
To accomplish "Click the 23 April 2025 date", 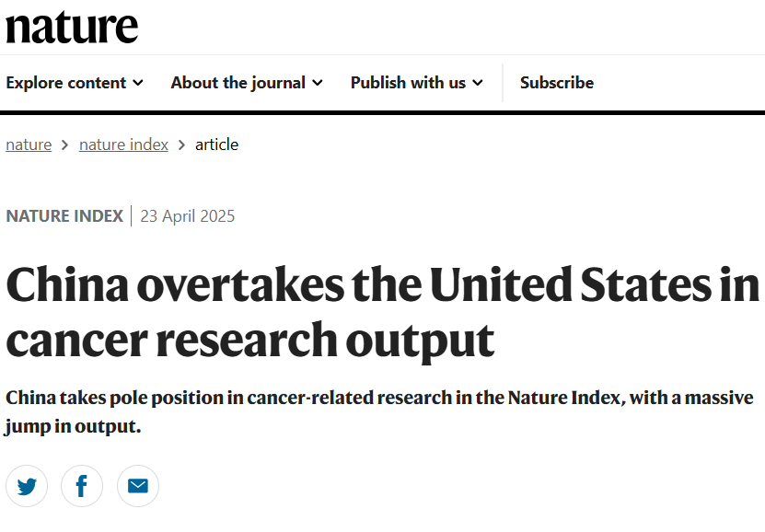I will [188, 216].
